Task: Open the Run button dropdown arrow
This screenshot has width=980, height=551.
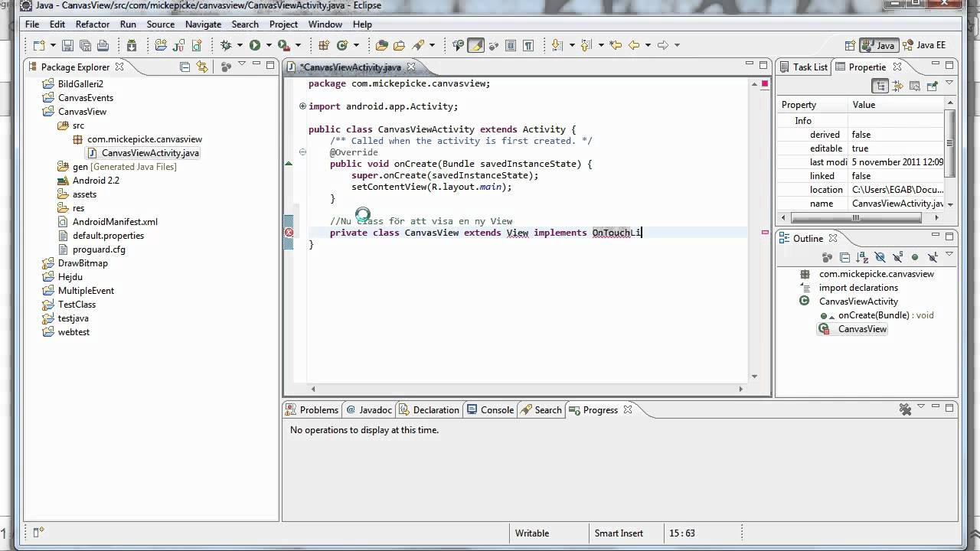Action: [267, 45]
